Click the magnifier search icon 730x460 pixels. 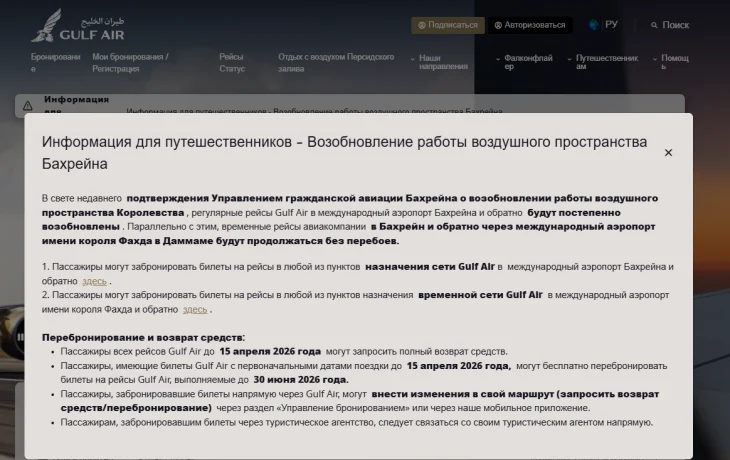pyautogui.click(x=654, y=25)
